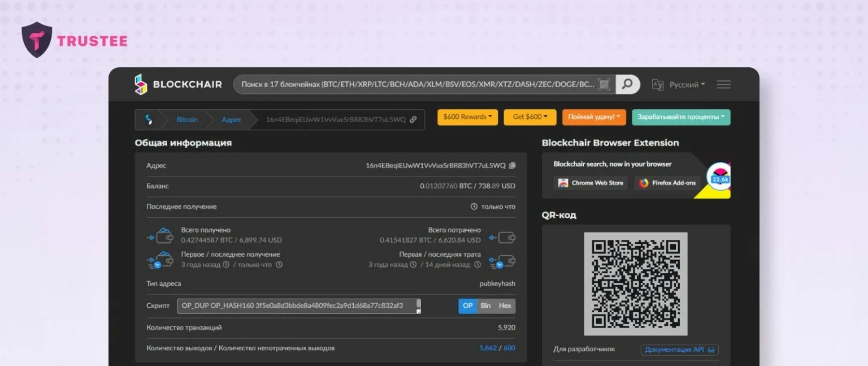
Task: Open the Зарабатывайте проценты dropdown
Action: pos(681,117)
